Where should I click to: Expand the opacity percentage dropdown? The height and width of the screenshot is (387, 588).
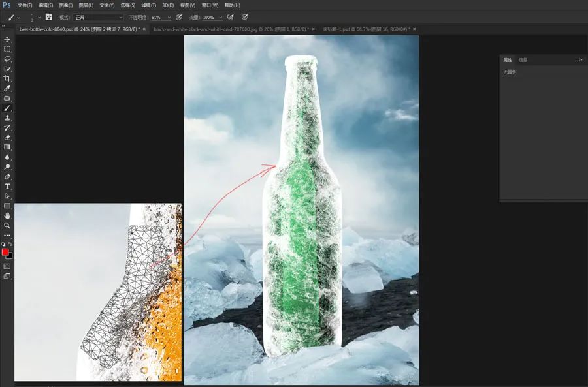(169, 18)
